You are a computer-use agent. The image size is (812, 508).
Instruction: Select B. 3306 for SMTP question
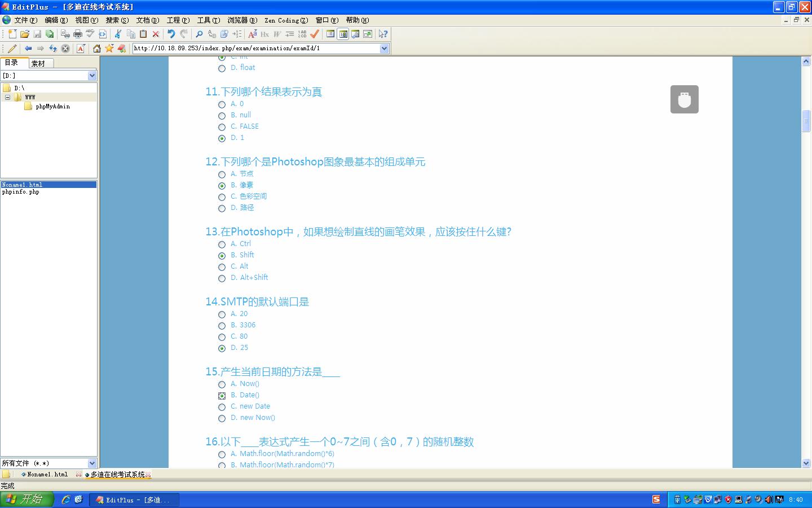222,326
